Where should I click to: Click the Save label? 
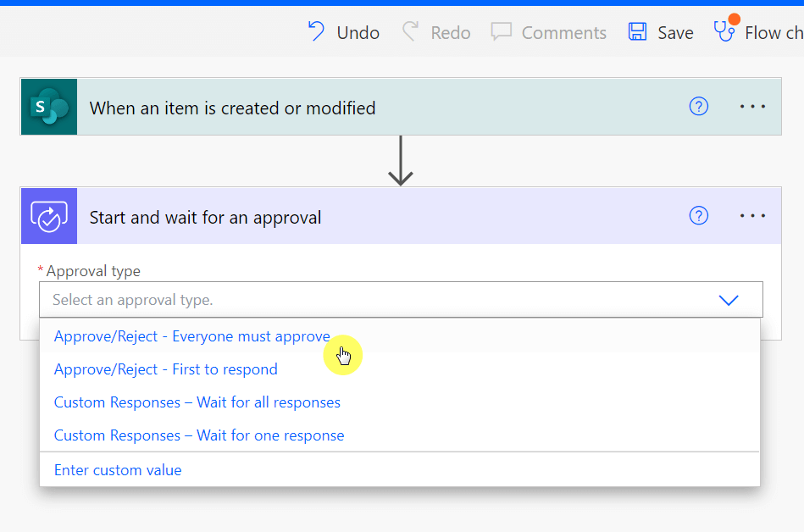[675, 33]
